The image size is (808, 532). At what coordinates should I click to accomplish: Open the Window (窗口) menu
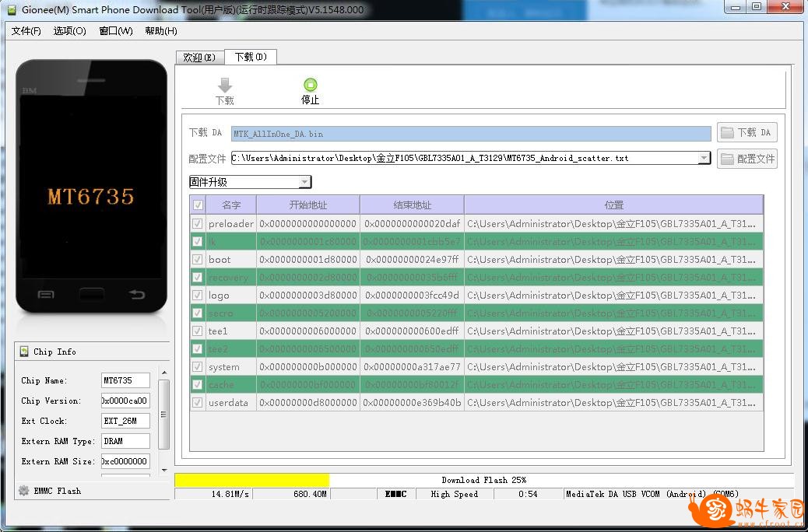tap(116, 31)
